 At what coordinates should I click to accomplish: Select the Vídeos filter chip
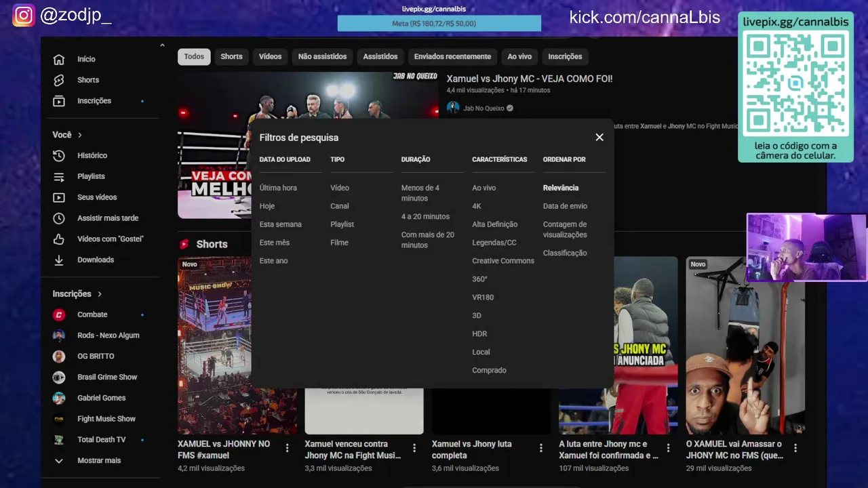(270, 57)
